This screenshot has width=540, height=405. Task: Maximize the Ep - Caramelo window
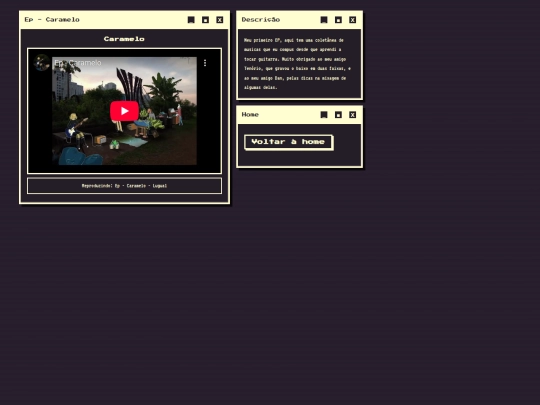click(x=205, y=20)
